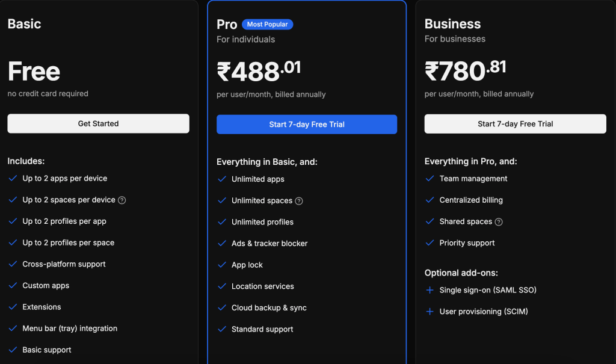616x364 pixels.
Task: Click the checkmark beside Team management
Action: tap(430, 179)
